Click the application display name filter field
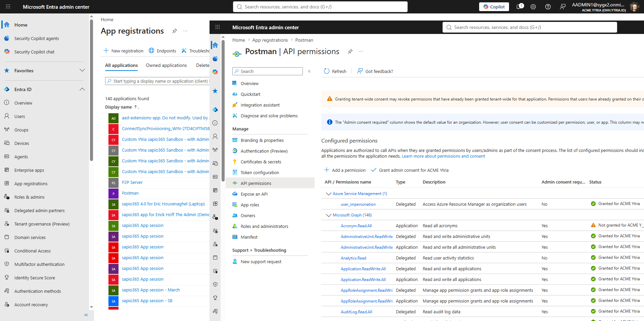This screenshot has width=644, height=321. 157,81
